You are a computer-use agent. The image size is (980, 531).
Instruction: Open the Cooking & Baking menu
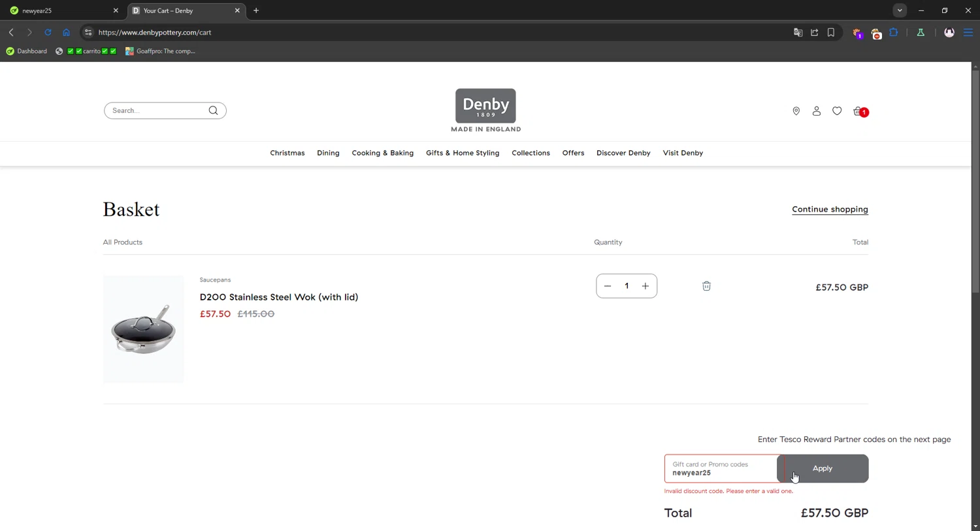[x=383, y=153]
